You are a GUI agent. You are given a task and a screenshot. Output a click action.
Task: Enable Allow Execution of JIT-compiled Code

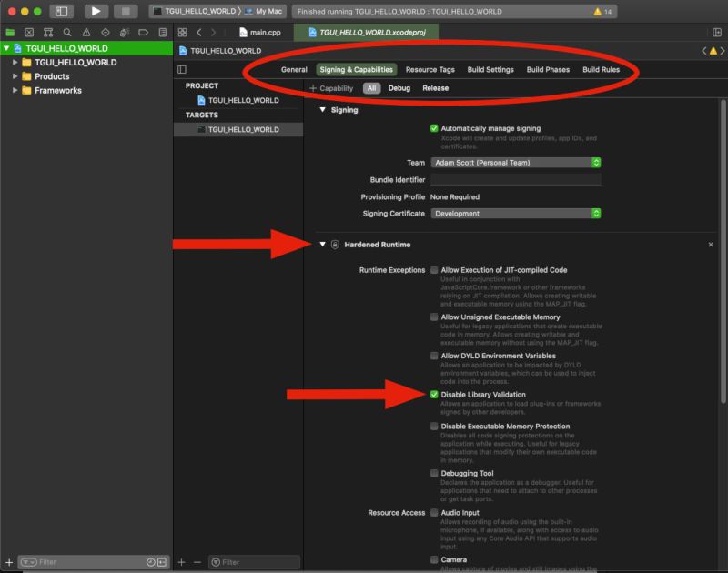(434, 269)
